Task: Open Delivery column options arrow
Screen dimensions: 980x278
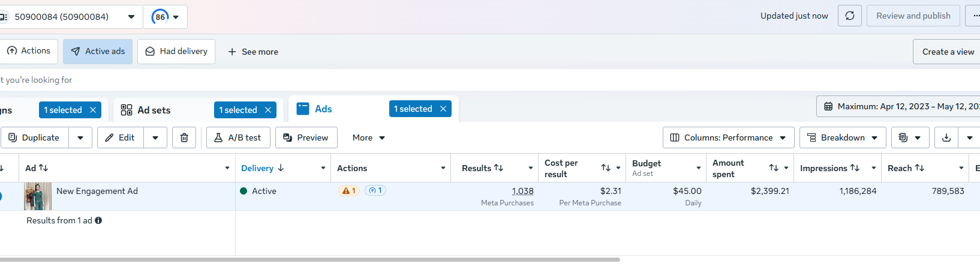Action: 323,168
